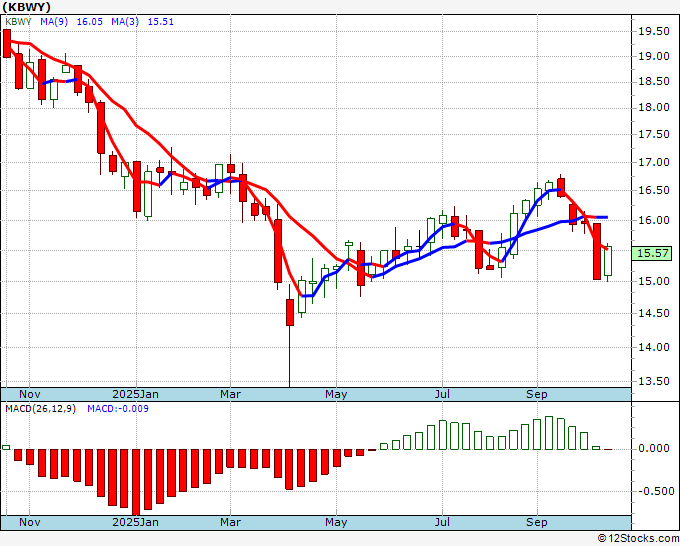Click 2025Jan on the MACD panel axis
The width and height of the screenshot is (680, 546).
[x=135, y=522]
